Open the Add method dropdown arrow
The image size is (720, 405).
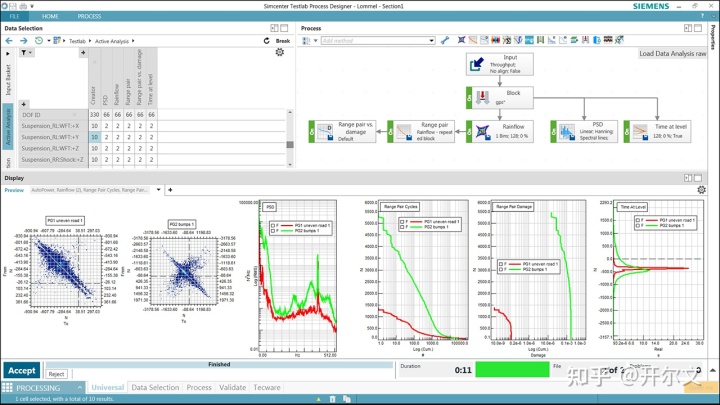432,41
